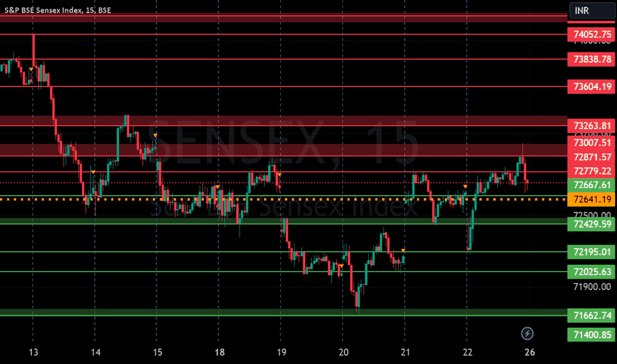617x364 pixels.
Task: Click date 26 on the time axis
Action: (x=530, y=352)
